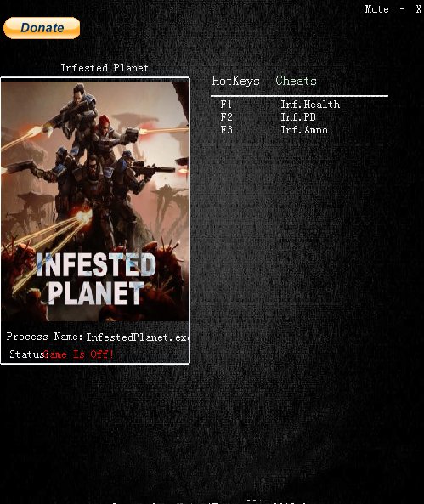Image resolution: width=424 pixels, height=504 pixels.
Task: Close the trainer with X
Action: coord(419,9)
